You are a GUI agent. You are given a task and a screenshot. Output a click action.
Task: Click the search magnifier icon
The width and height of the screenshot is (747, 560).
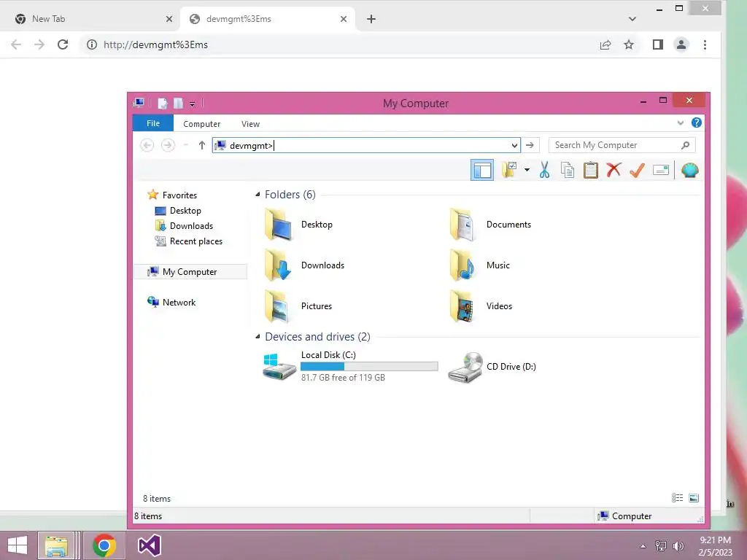click(686, 145)
